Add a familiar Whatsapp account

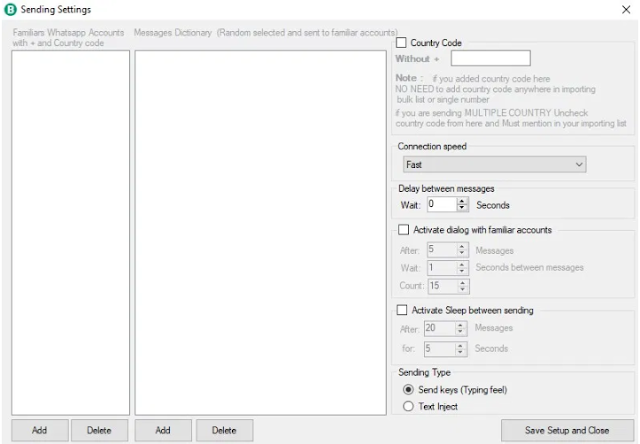tap(40, 430)
